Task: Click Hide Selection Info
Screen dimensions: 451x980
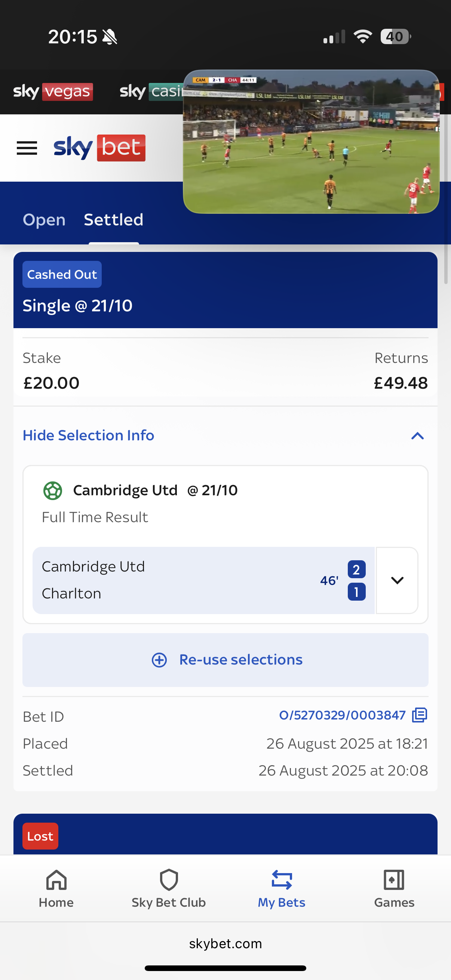Action: (88, 435)
